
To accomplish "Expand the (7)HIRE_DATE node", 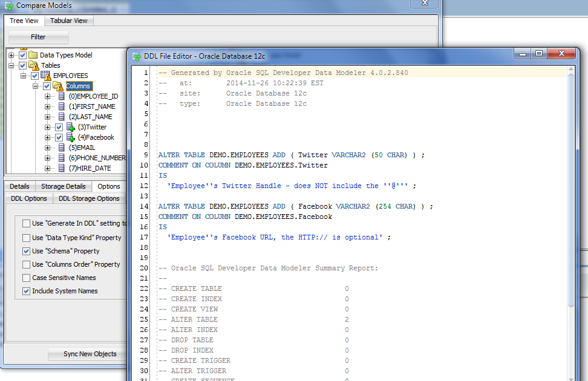I will pyautogui.click(x=47, y=168).
